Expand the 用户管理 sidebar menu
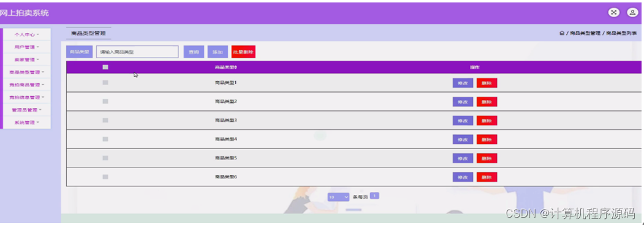This screenshot has height=225, width=644. click(27, 47)
